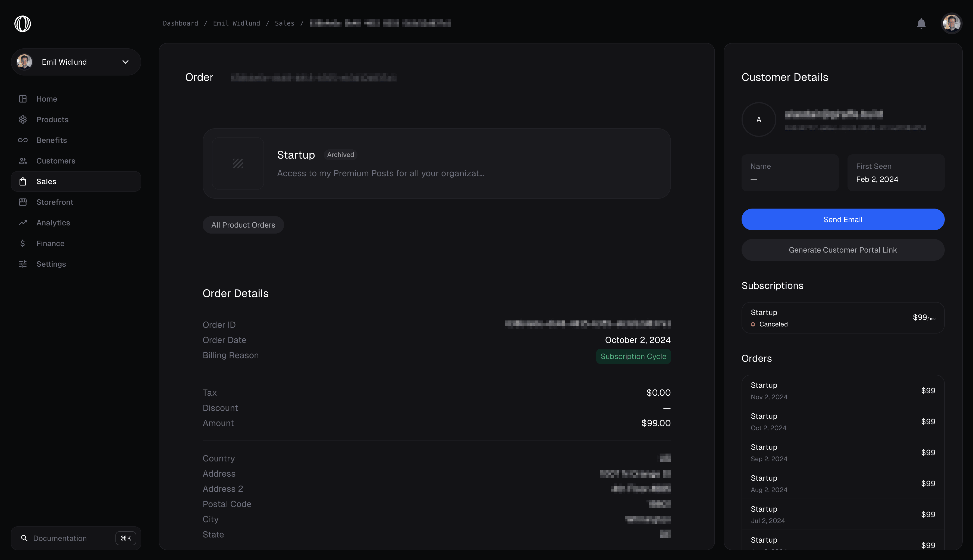Click the All Product Orders button

coord(243,225)
